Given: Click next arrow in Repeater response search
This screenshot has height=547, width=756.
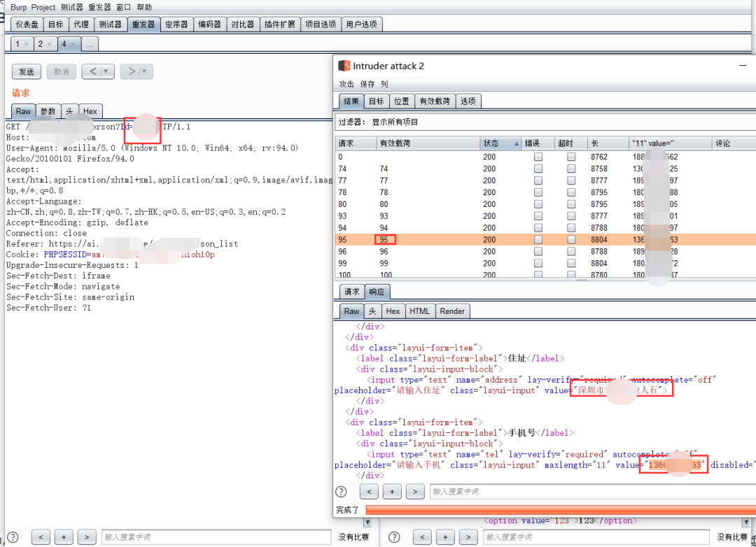Looking at the screenshot, I should click(468, 537).
